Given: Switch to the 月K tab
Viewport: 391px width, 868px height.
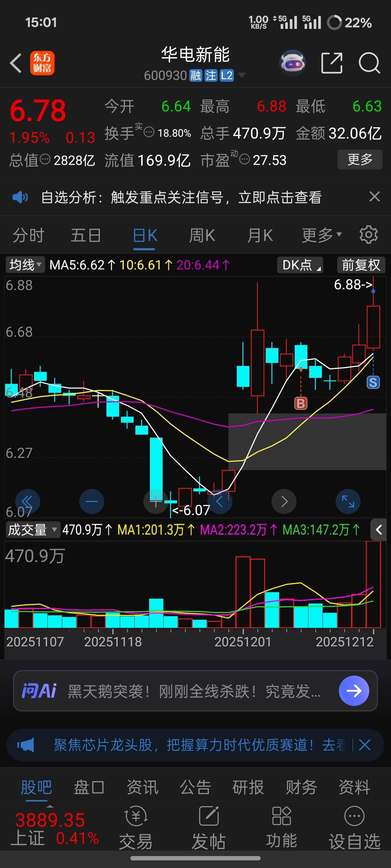Looking at the screenshot, I should (260, 235).
